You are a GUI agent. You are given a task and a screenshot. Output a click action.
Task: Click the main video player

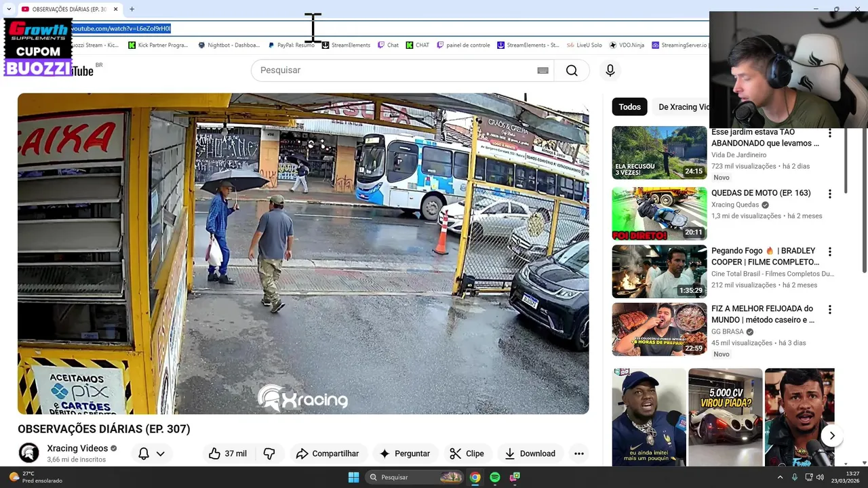point(303,253)
